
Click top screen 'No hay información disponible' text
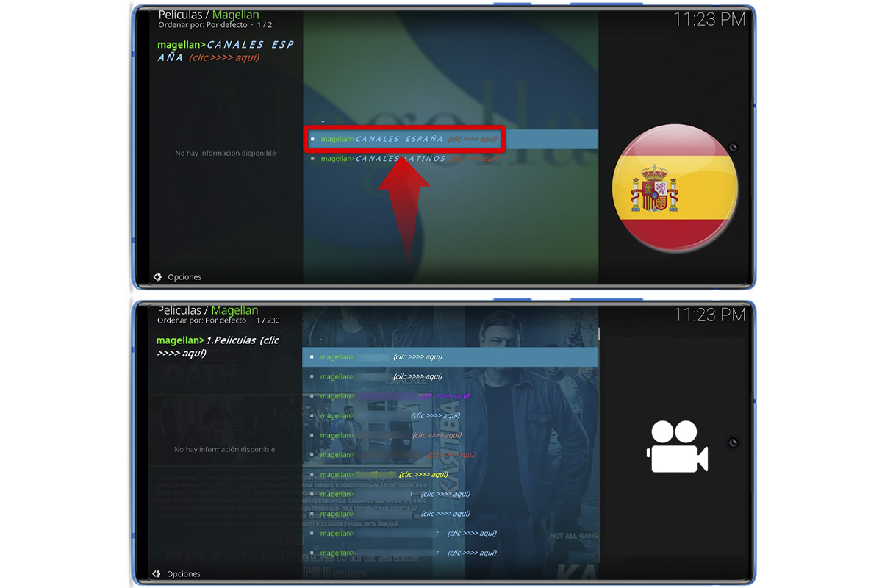(x=226, y=154)
